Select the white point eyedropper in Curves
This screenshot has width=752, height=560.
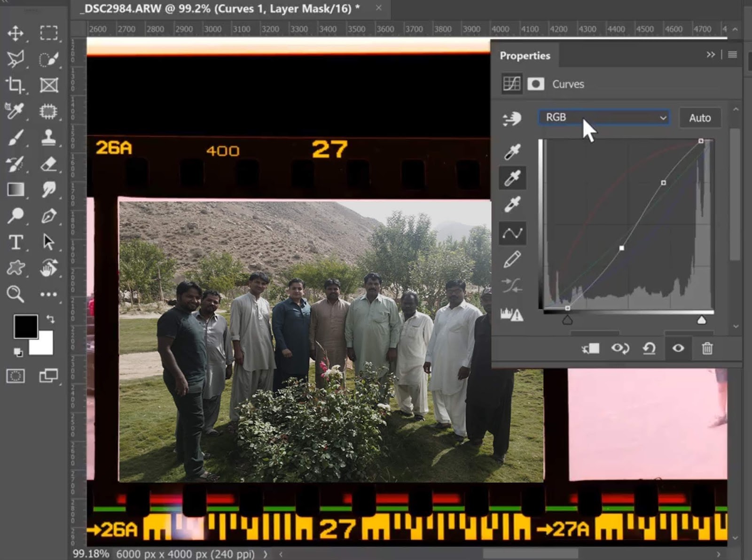point(512,204)
